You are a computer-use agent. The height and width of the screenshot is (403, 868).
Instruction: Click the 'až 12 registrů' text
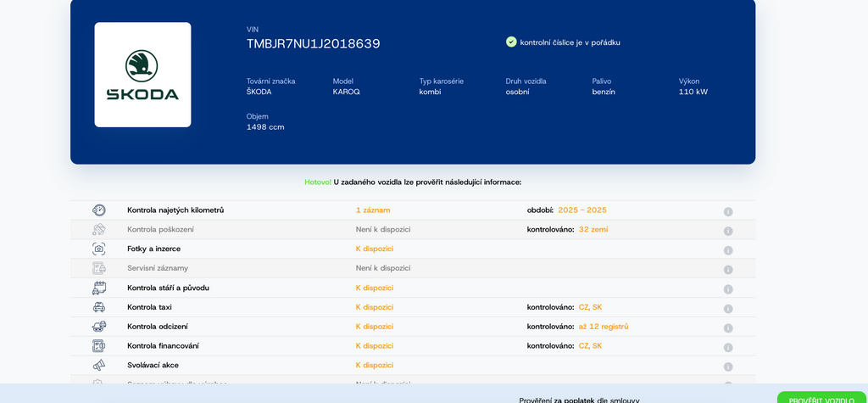604,327
